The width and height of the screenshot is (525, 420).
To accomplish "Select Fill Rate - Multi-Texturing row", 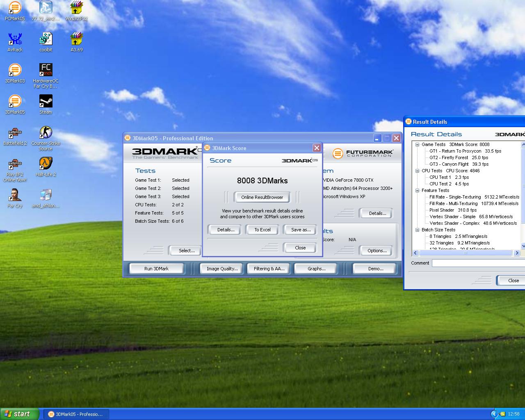I will click(474, 203).
